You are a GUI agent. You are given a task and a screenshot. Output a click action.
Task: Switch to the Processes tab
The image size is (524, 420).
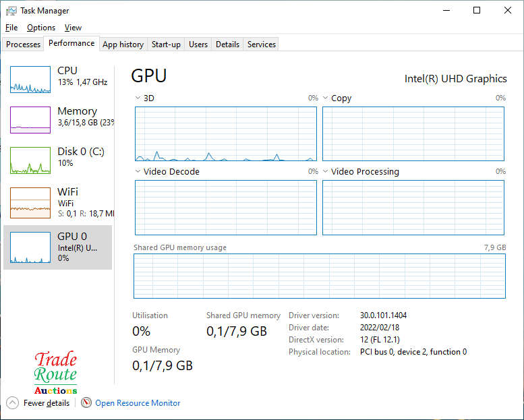pos(24,44)
